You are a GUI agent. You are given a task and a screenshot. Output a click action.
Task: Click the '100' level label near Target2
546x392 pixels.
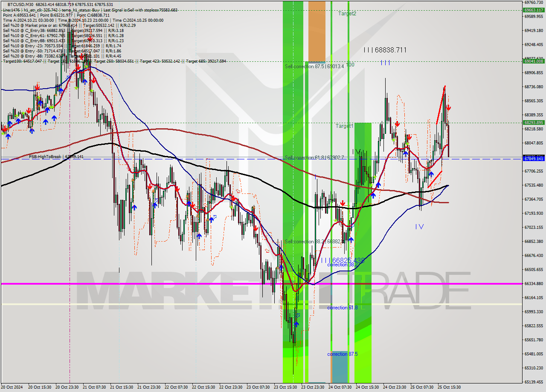350,65
